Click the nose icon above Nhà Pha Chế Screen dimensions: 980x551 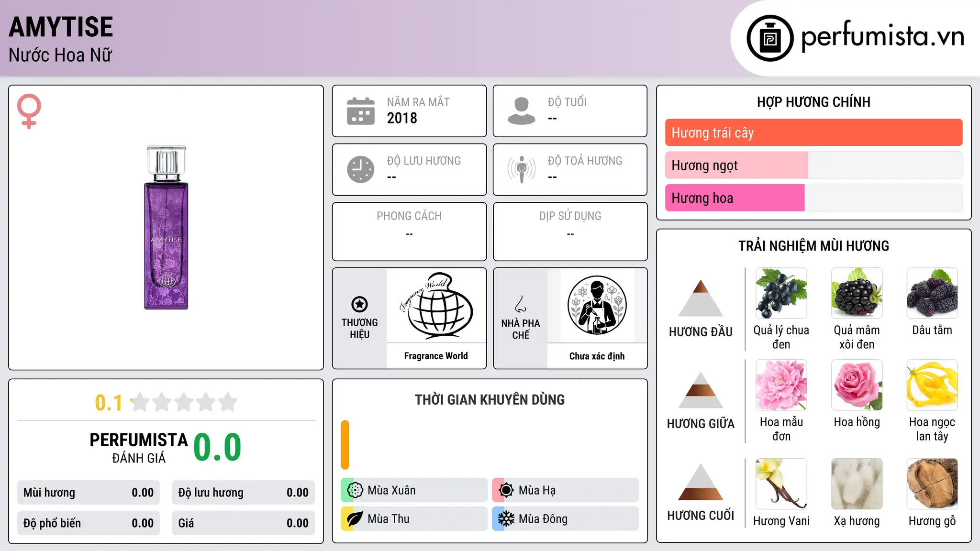(x=521, y=304)
